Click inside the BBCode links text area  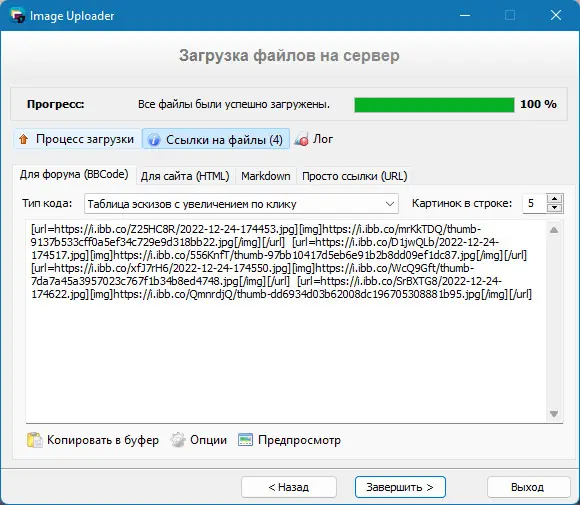pyautogui.click(x=286, y=321)
